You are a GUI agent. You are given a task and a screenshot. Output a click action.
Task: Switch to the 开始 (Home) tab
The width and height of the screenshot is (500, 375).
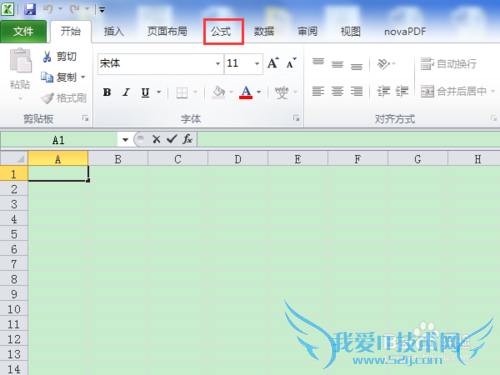71,32
